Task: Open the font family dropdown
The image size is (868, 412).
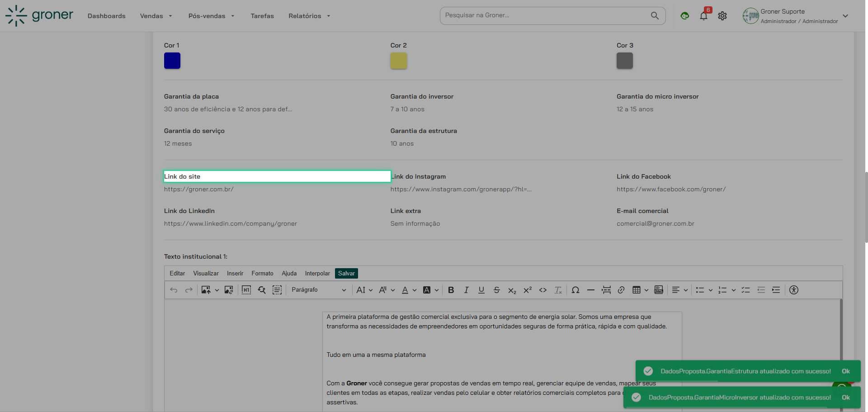Action: (x=387, y=290)
